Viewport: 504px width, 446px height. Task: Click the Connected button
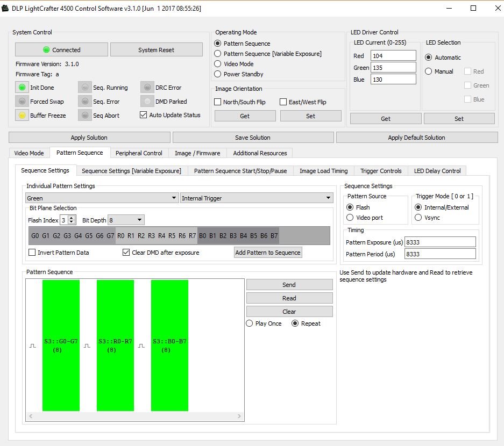(61, 50)
